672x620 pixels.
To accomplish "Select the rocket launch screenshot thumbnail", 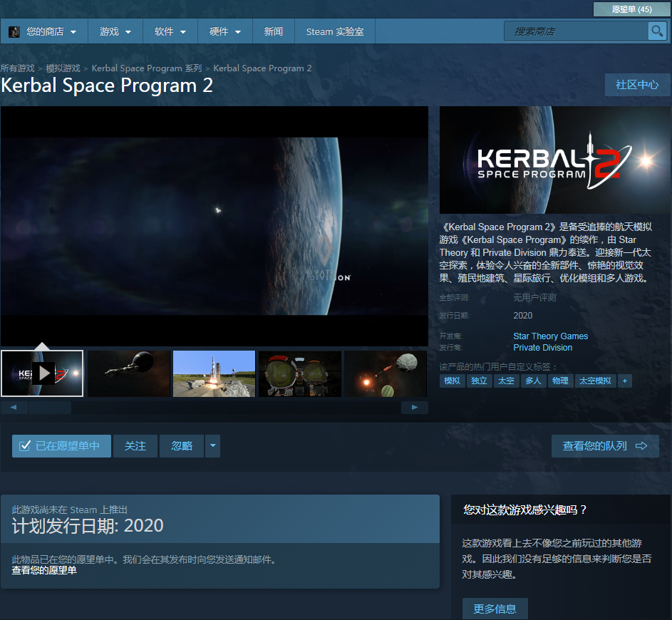I will (214, 373).
